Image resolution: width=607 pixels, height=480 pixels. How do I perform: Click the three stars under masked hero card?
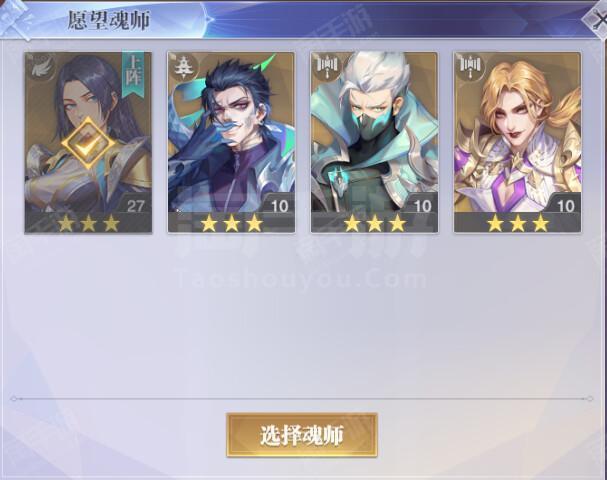coord(375,223)
